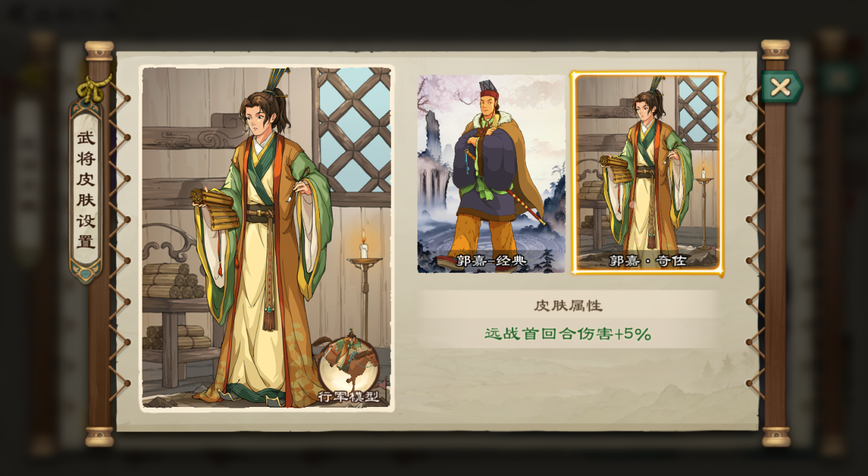Click the 行军模型 text label
The image size is (868, 476).
[x=348, y=397]
